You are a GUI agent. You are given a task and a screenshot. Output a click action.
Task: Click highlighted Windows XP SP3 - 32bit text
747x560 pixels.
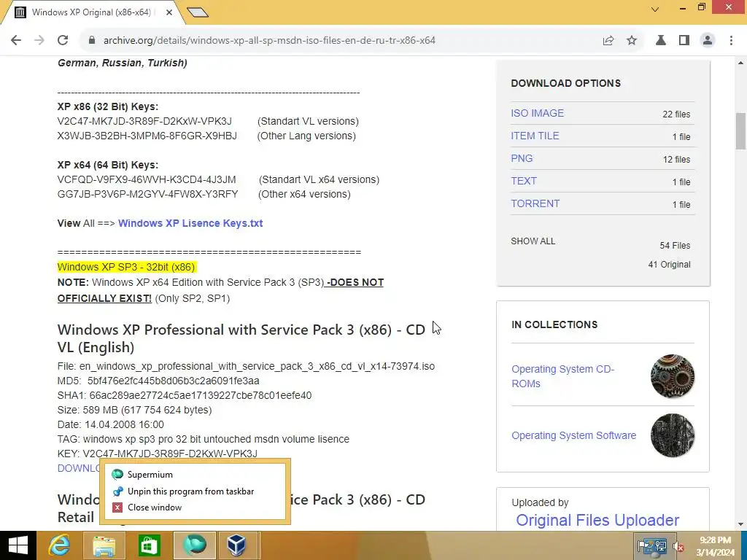point(126,267)
